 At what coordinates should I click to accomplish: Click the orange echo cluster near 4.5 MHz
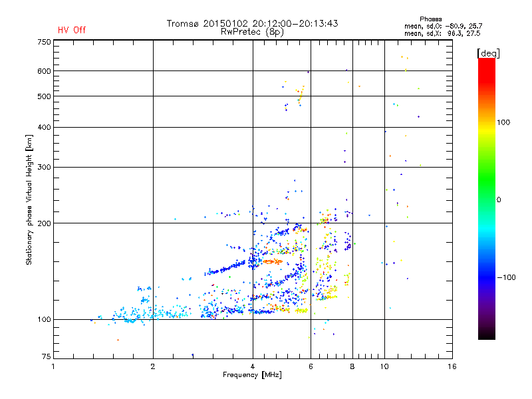273,261
